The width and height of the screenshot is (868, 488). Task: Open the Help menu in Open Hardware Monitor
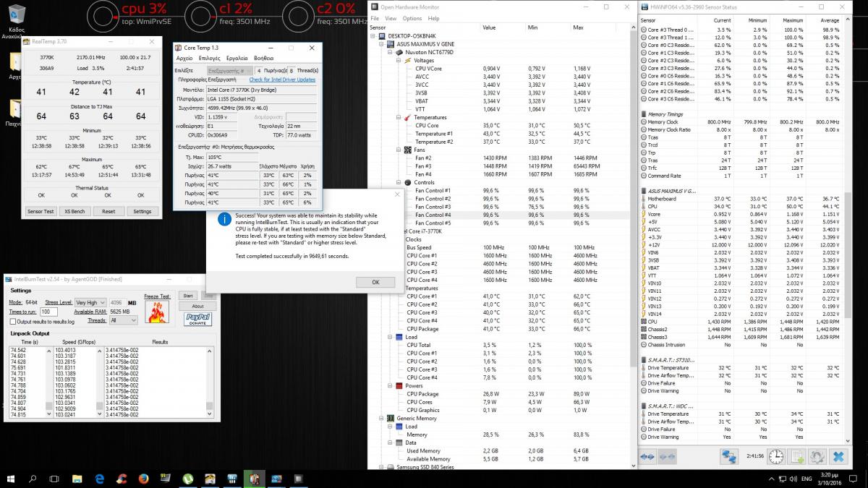(434, 18)
